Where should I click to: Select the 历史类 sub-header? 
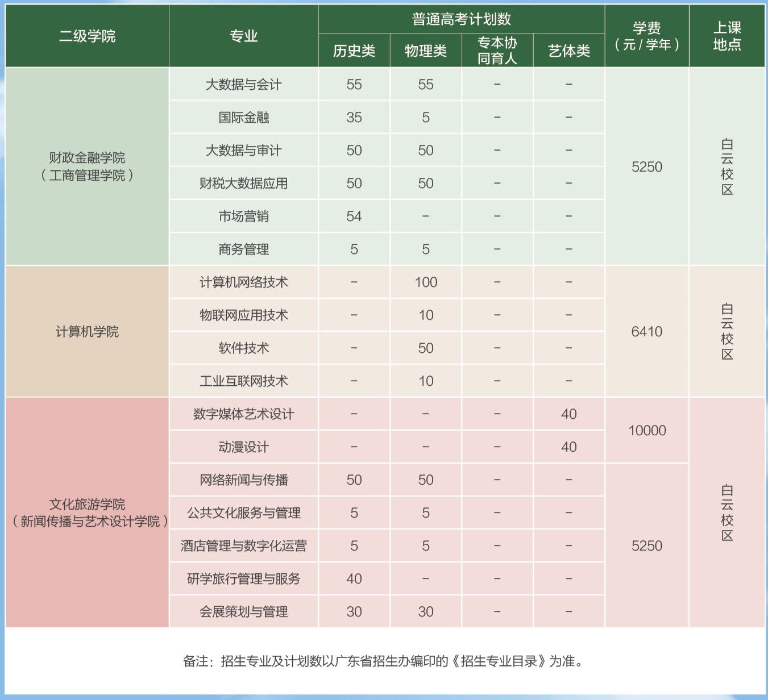(x=354, y=51)
